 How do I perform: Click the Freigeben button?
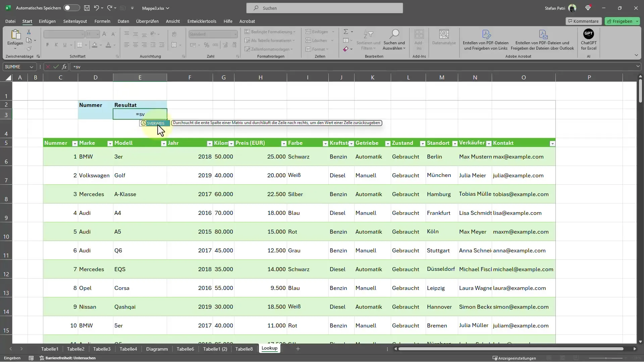pyautogui.click(x=622, y=21)
